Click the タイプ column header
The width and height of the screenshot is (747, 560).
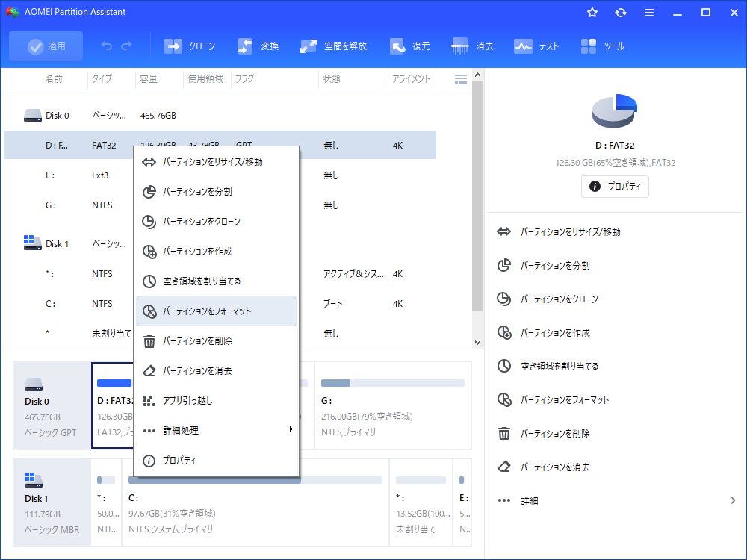(x=102, y=79)
